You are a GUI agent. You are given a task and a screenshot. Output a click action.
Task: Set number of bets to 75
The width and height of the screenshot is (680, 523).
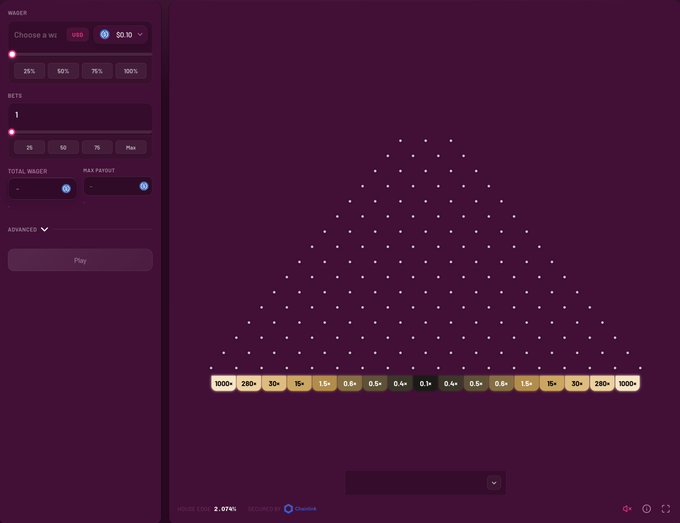[x=97, y=147]
